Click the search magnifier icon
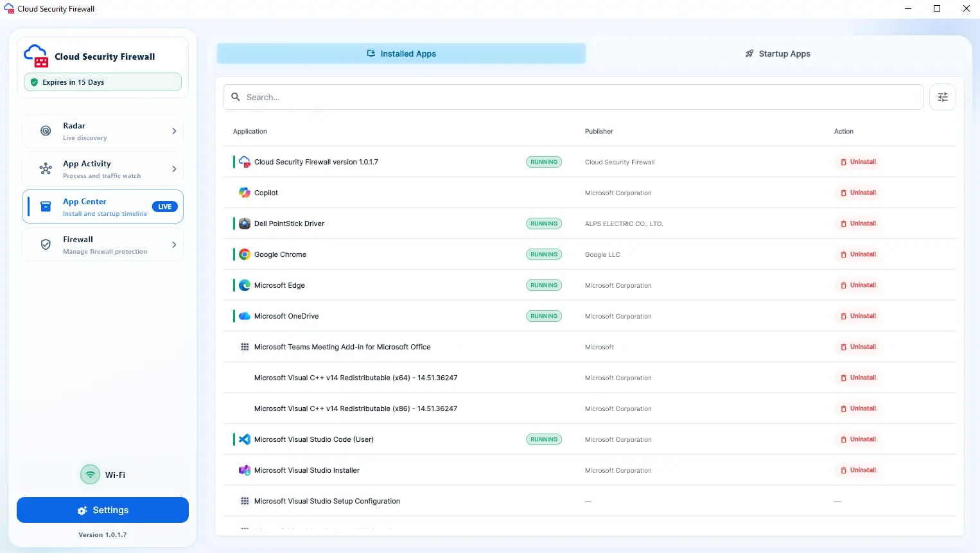The image size is (980, 553). coord(236,97)
